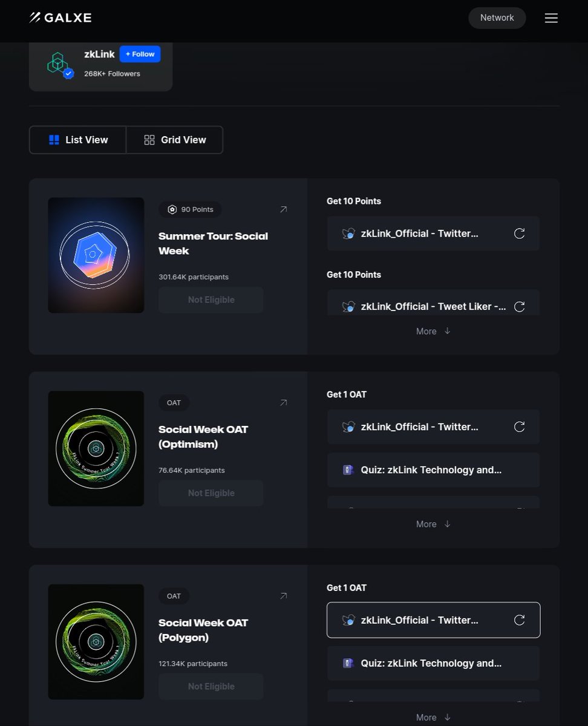This screenshot has width=588, height=726.
Task: Refresh Twitter task in Polygon card
Action: coord(519,620)
